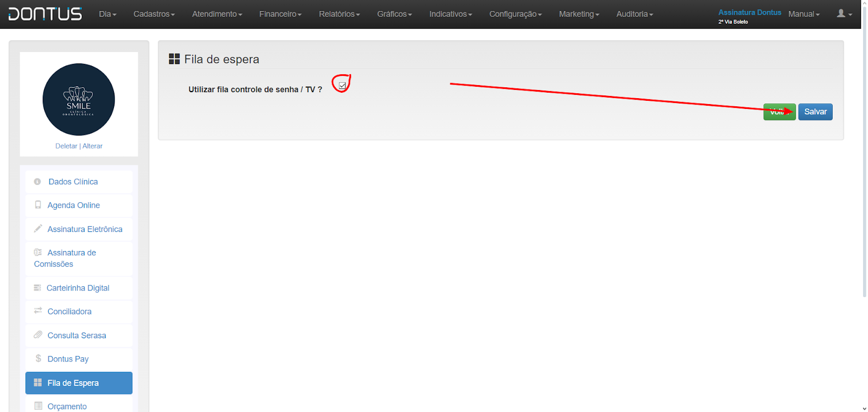Open Orçamento in sidebar
The width and height of the screenshot is (868, 412).
[79, 404]
